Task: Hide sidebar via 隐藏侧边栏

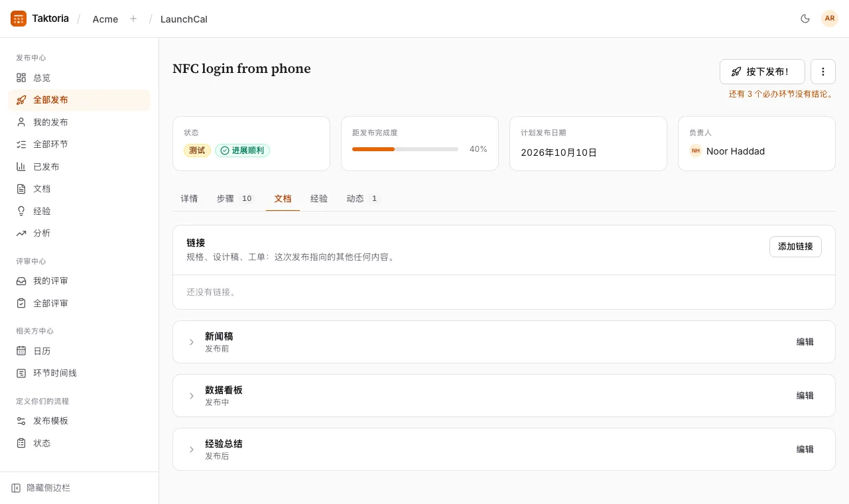Action: [40, 488]
